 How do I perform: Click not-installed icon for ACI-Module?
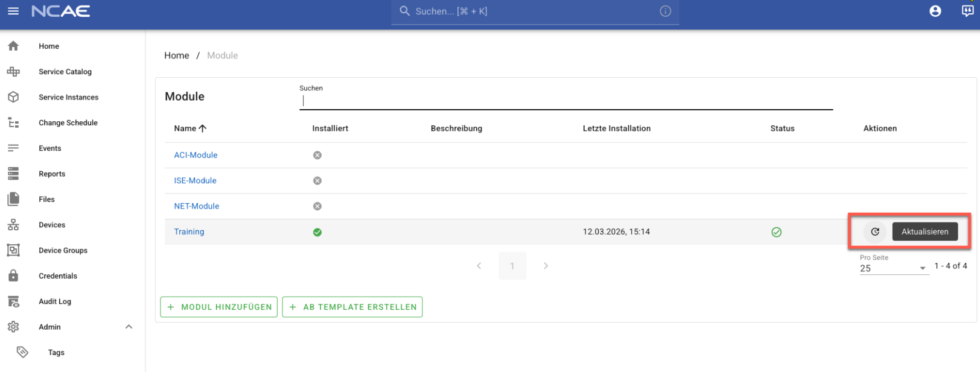(317, 155)
